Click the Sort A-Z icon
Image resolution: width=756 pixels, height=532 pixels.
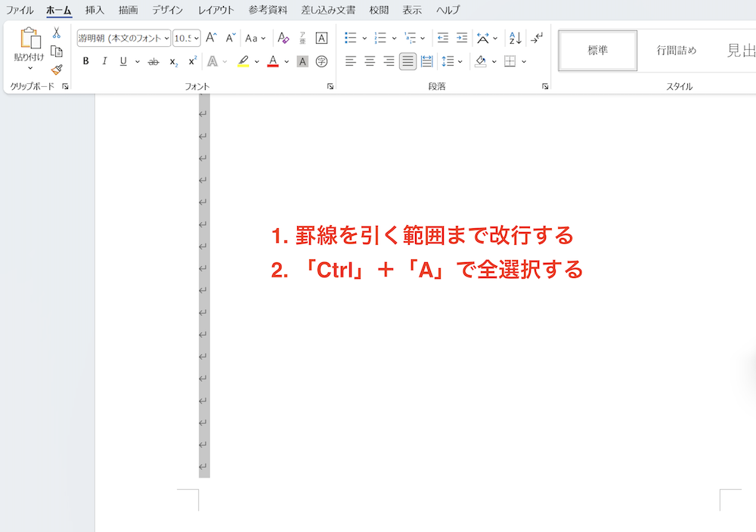coord(515,38)
